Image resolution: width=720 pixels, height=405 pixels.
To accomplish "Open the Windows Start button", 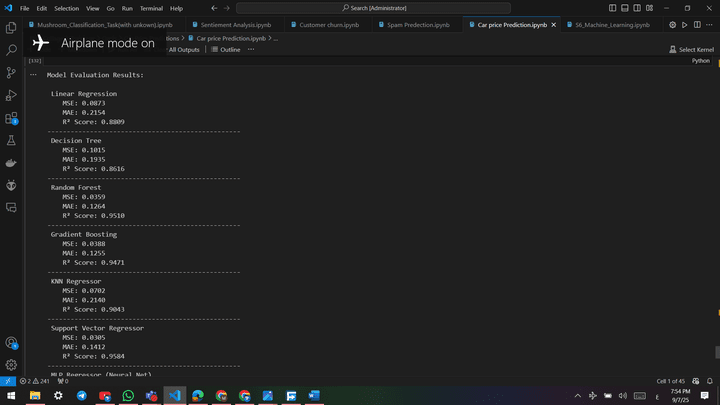I will click(11, 395).
